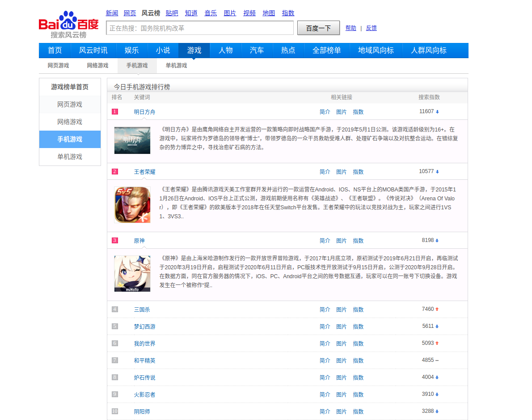Open 简介 link for 三国杀
Viewport: 532px width, 420px height.
325,310
